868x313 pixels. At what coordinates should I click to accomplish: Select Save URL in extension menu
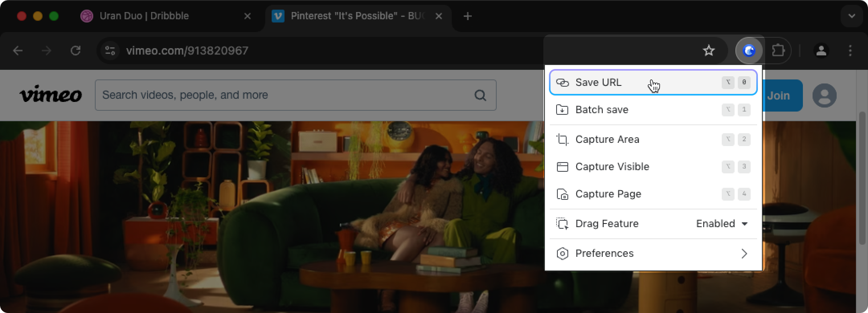point(653,82)
